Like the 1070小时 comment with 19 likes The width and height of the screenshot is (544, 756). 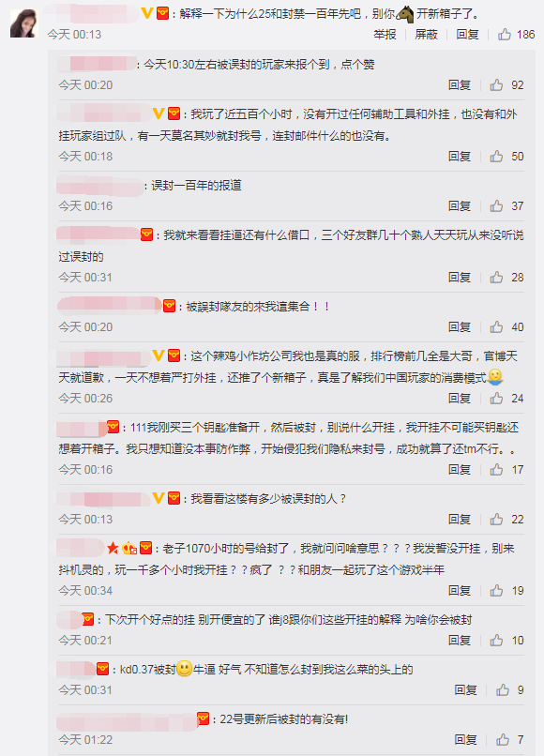coord(496,591)
